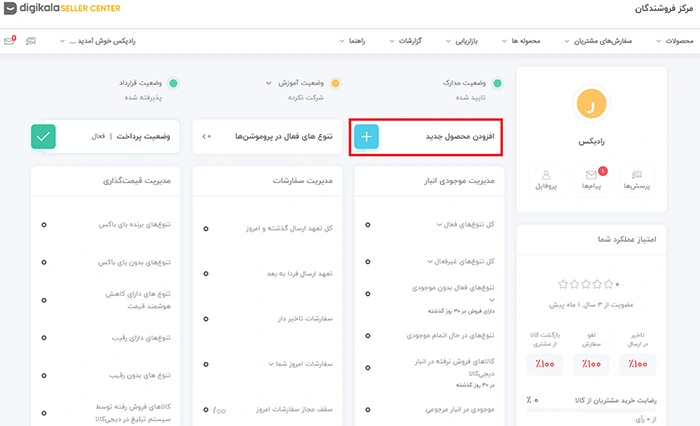Click the وضعیت قرارداد label
This screenshot has width=700, height=426.
click(140, 83)
